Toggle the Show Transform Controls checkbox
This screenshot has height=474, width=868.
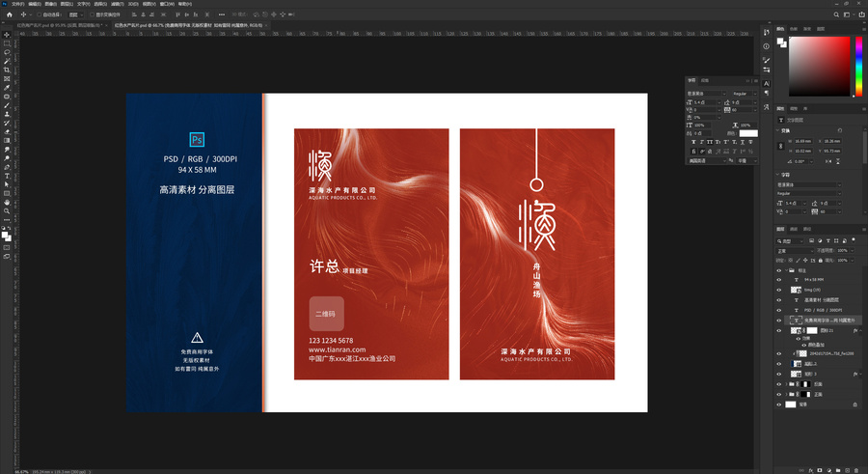pyautogui.click(x=93, y=14)
